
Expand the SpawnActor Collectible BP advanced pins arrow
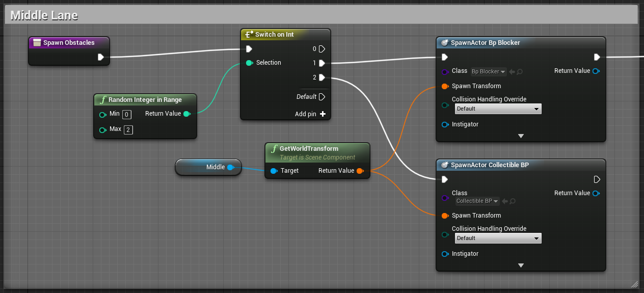click(521, 265)
